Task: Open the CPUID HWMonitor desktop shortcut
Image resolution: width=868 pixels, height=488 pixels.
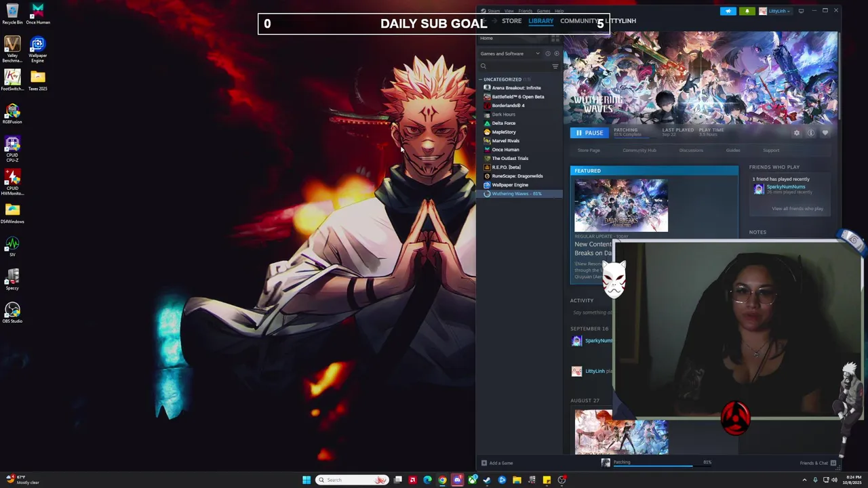Action: 12,182
